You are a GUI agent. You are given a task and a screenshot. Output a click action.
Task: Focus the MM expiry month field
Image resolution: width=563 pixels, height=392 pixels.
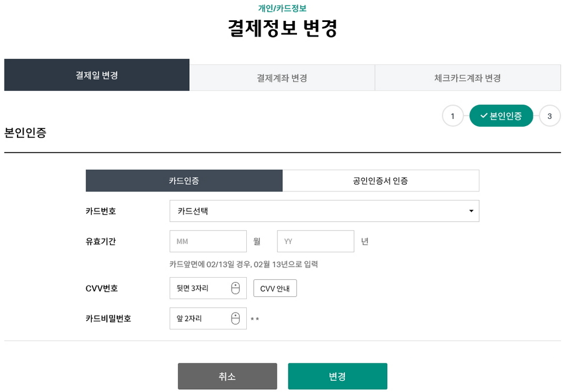[208, 241]
